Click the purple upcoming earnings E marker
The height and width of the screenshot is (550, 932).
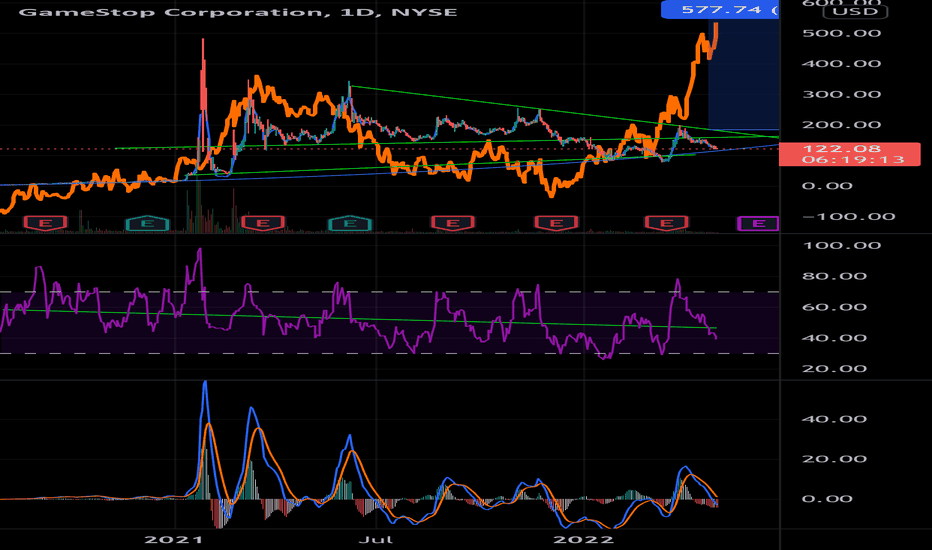(x=758, y=224)
